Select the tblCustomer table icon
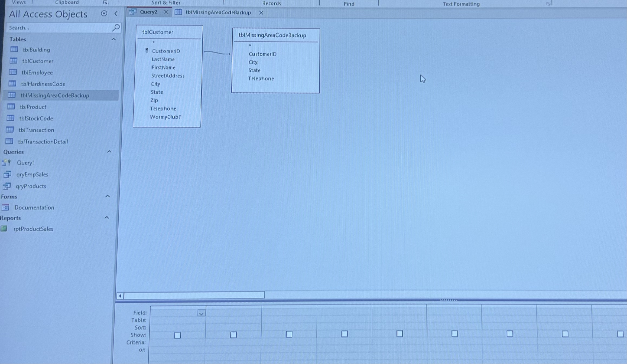Viewport: 627px width, 364px height. pos(12,61)
